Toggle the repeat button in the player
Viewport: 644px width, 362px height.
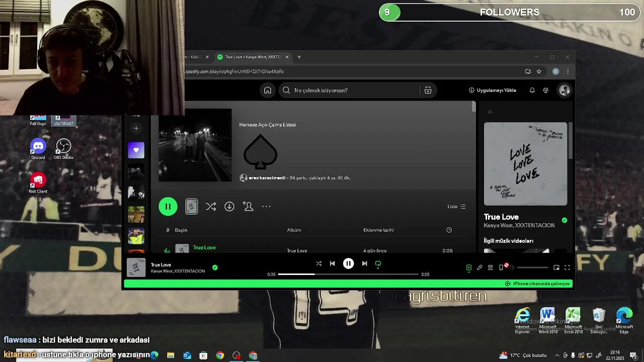378,263
